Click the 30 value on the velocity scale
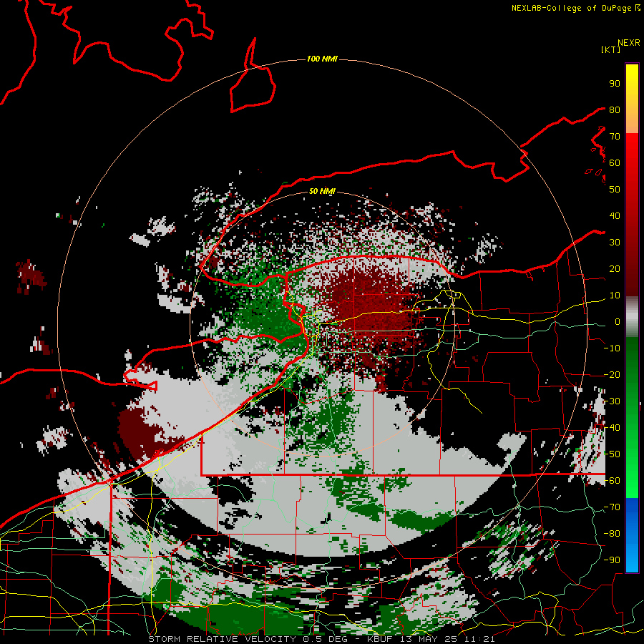644x644 pixels. (615, 243)
